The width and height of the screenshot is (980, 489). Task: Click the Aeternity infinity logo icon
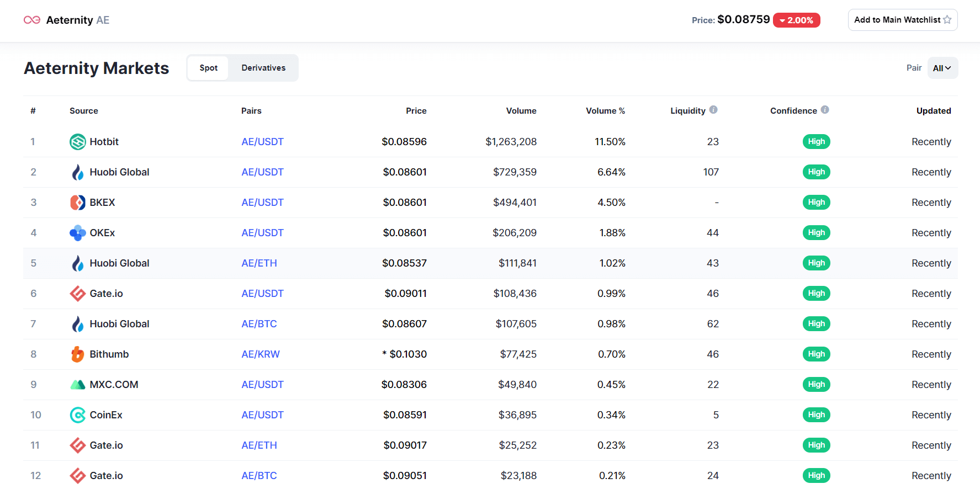pyautogui.click(x=32, y=20)
